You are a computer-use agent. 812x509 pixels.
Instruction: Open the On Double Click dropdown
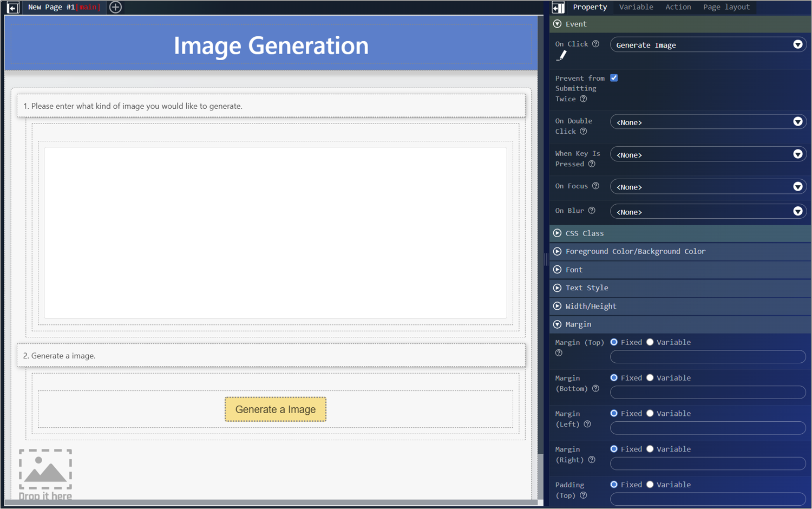pyautogui.click(x=708, y=122)
